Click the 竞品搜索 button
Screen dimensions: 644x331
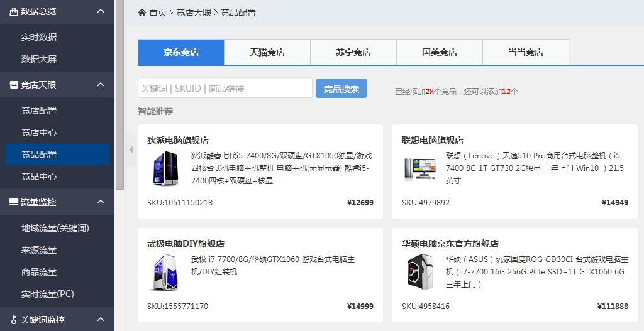tap(341, 89)
